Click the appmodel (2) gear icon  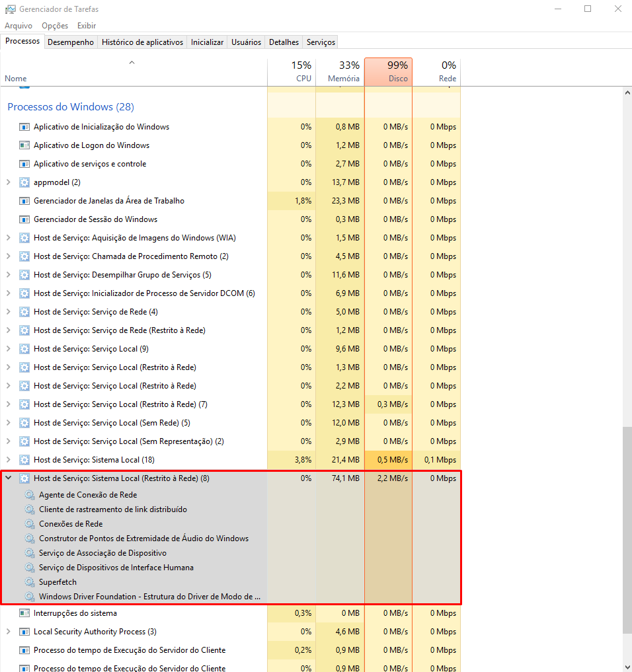24,182
